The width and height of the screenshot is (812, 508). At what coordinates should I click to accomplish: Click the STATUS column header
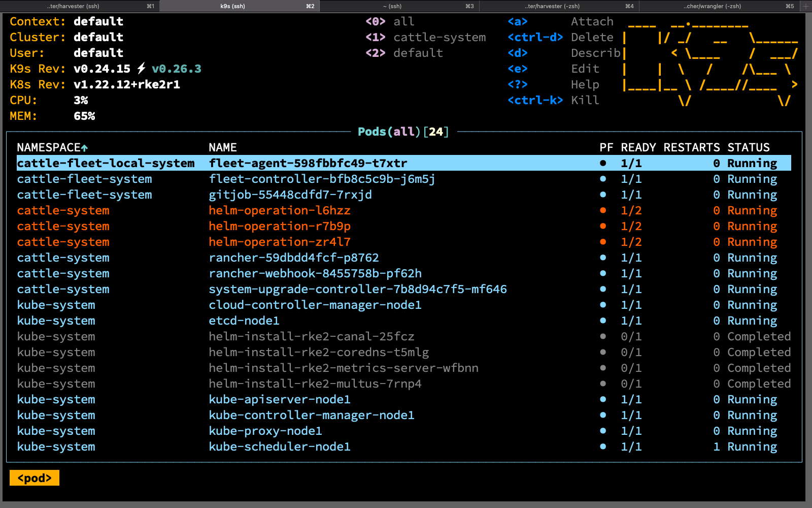[x=749, y=147]
